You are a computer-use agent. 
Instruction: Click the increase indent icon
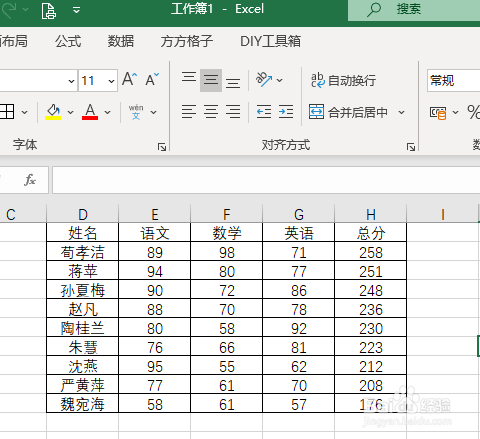click(286, 112)
